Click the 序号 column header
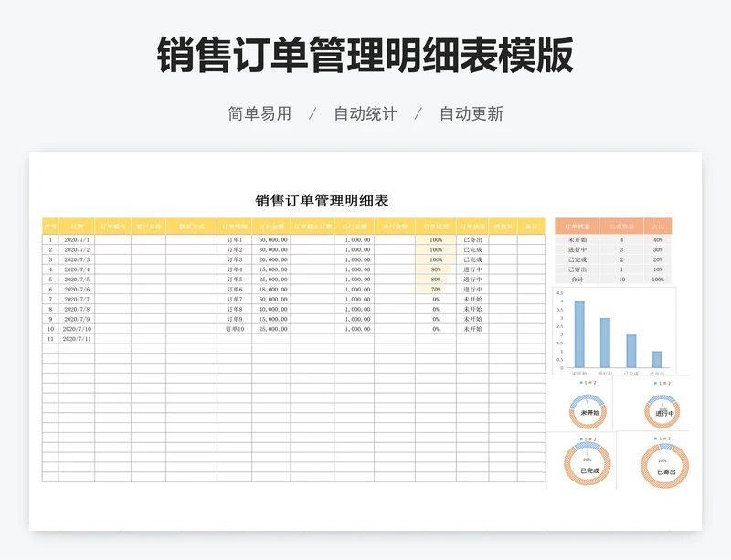 [x=50, y=227]
